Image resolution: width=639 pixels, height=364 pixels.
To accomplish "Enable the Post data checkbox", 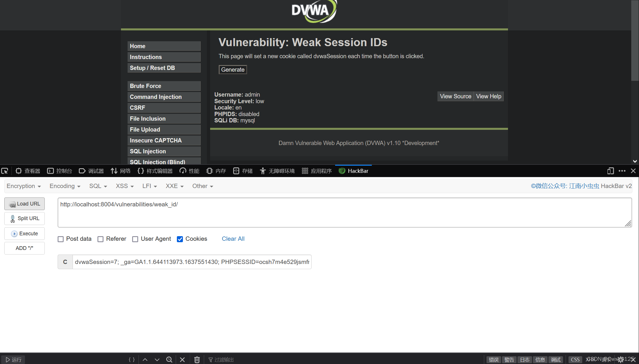I will 60,239.
